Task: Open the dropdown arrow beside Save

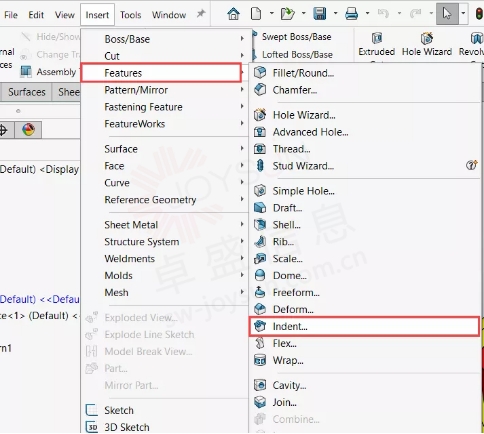Action: 336,14
